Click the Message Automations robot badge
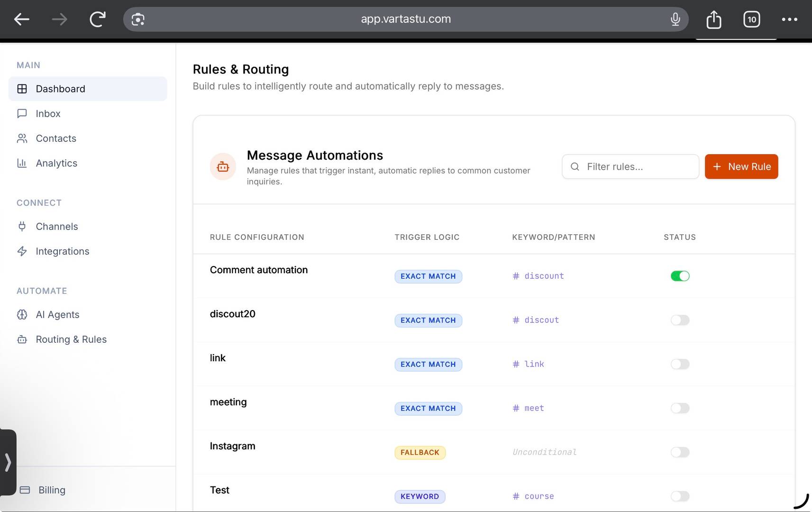This screenshot has height=512, width=812. [x=223, y=166]
